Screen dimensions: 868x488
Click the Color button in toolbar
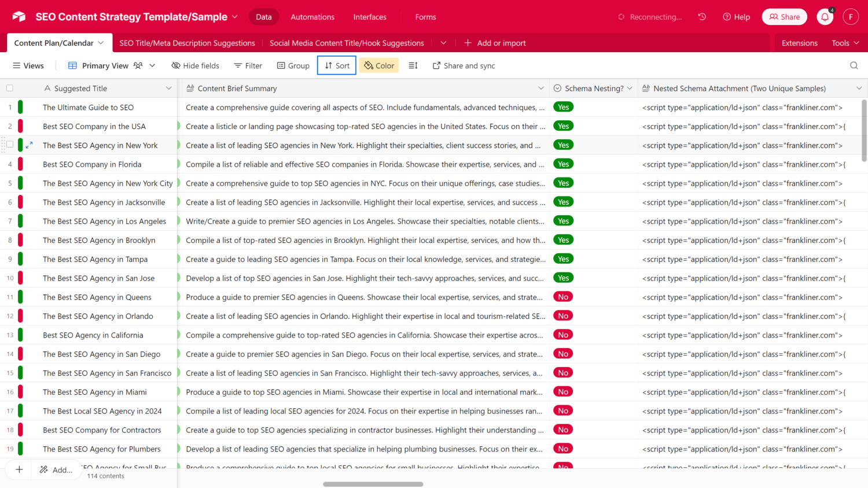coord(379,65)
